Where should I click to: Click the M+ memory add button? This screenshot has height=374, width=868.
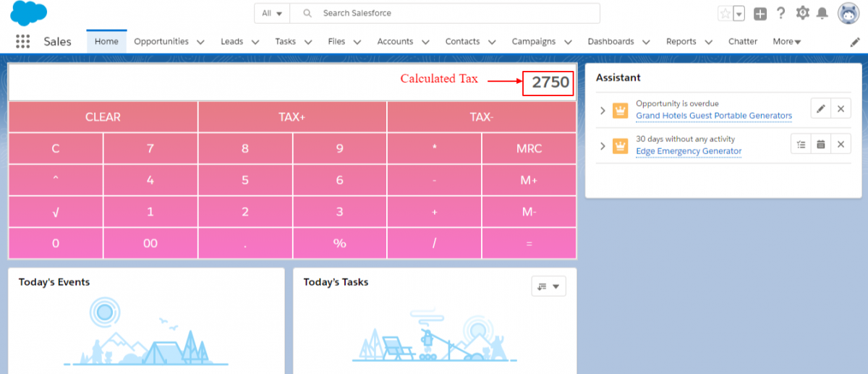point(529,181)
